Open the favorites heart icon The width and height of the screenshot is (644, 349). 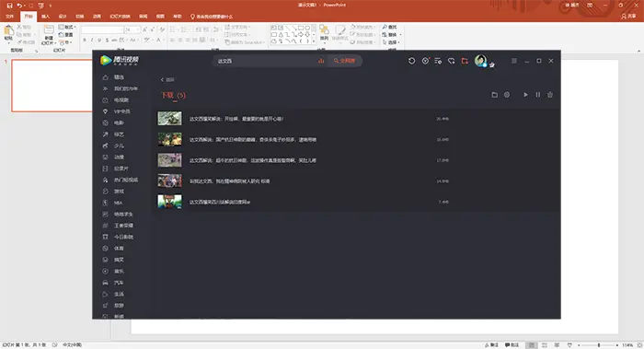pos(452,61)
